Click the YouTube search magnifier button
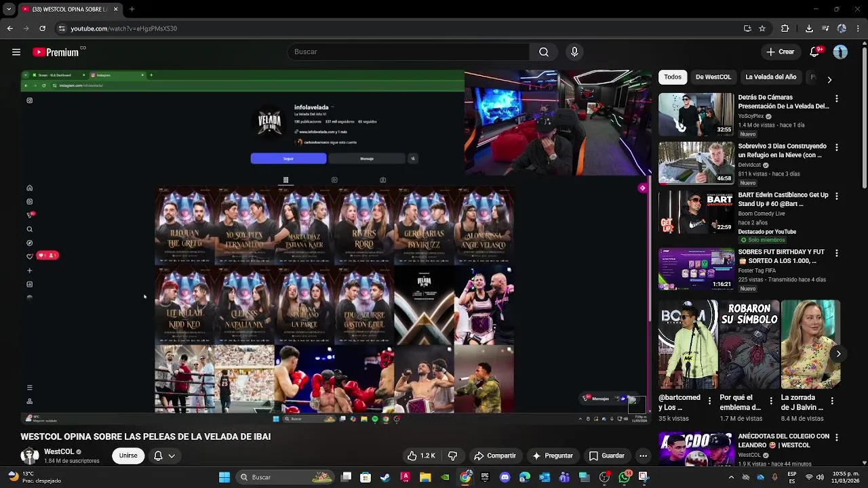Viewport: 868px width, 488px height. click(x=544, y=52)
